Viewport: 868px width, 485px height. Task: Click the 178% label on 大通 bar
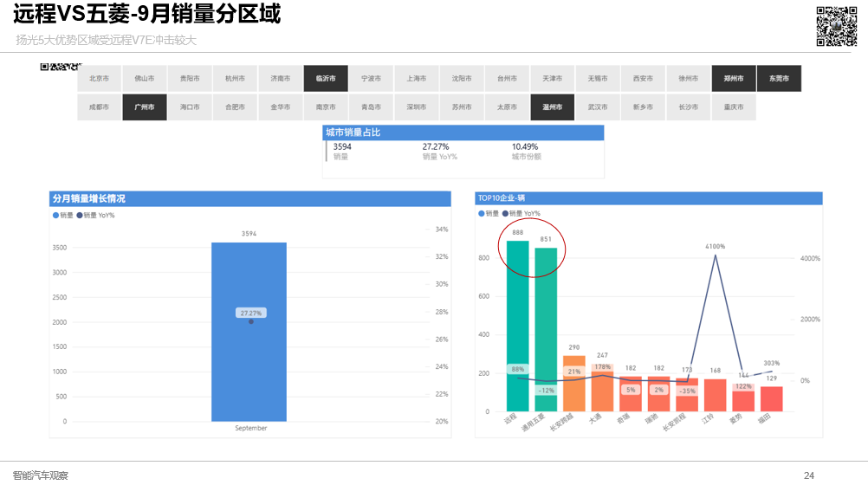tap(602, 367)
